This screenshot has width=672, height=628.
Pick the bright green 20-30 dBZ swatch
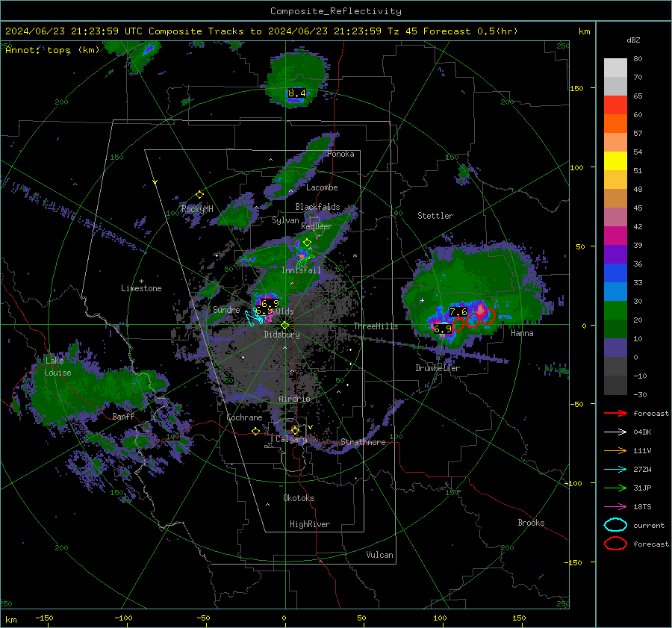coord(615,311)
